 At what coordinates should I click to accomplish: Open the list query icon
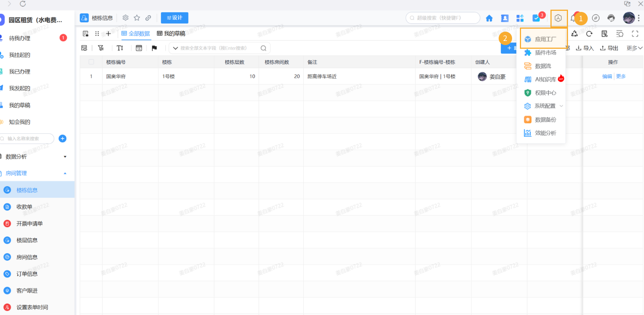(x=620, y=34)
